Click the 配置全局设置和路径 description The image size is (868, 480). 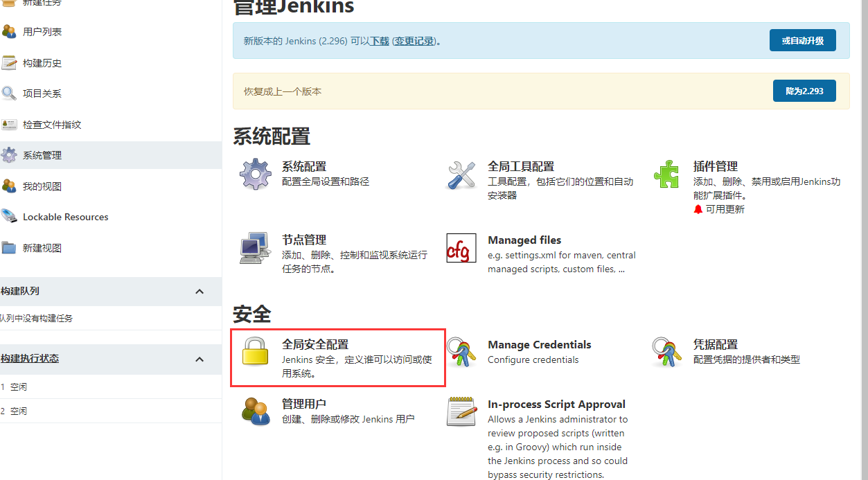pyautogui.click(x=326, y=181)
